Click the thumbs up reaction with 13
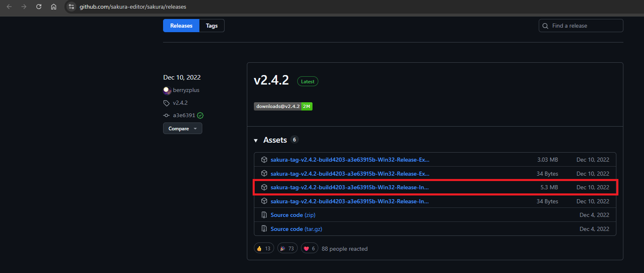The width and height of the screenshot is (644, 273). 264,248
